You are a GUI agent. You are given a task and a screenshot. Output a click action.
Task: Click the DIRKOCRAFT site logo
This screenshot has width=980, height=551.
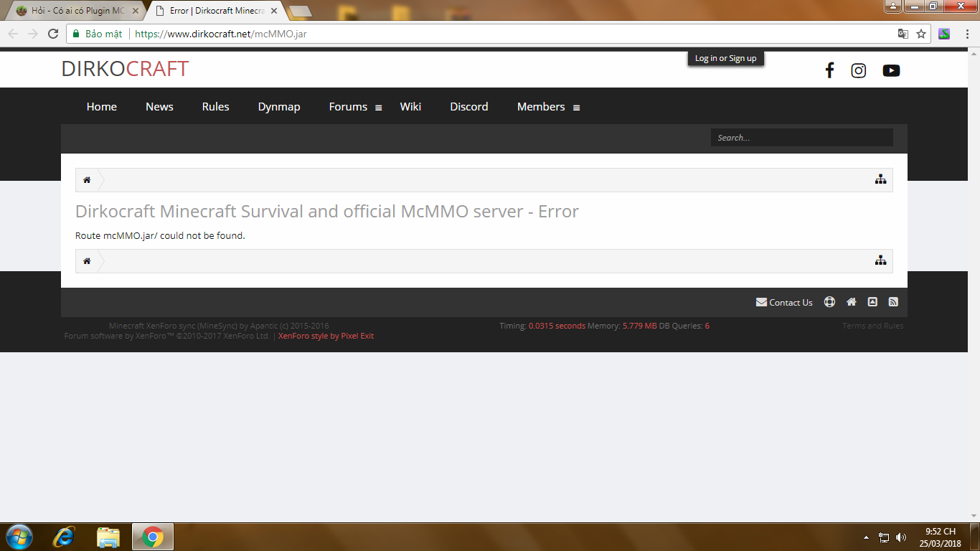(125, 69)
